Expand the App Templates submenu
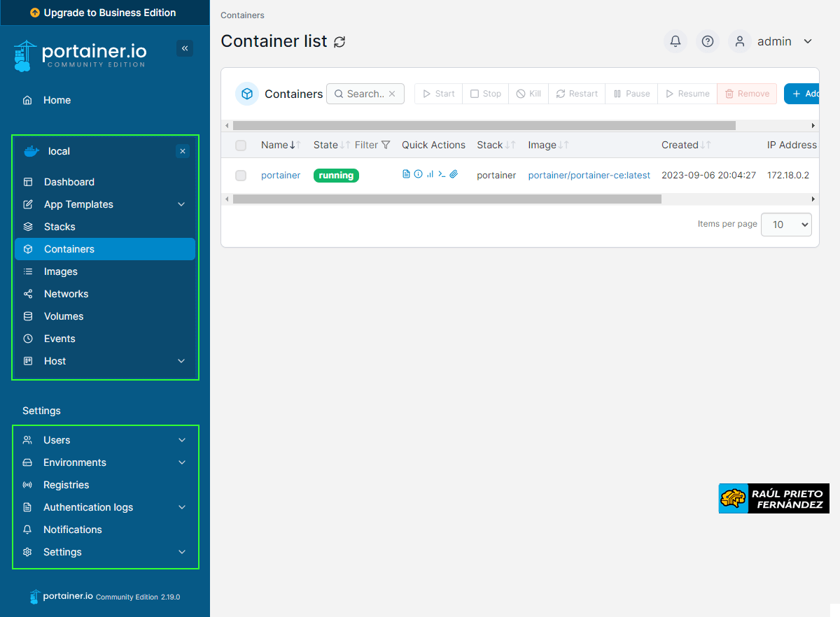The image size is (840, 617). coord(181,204)
